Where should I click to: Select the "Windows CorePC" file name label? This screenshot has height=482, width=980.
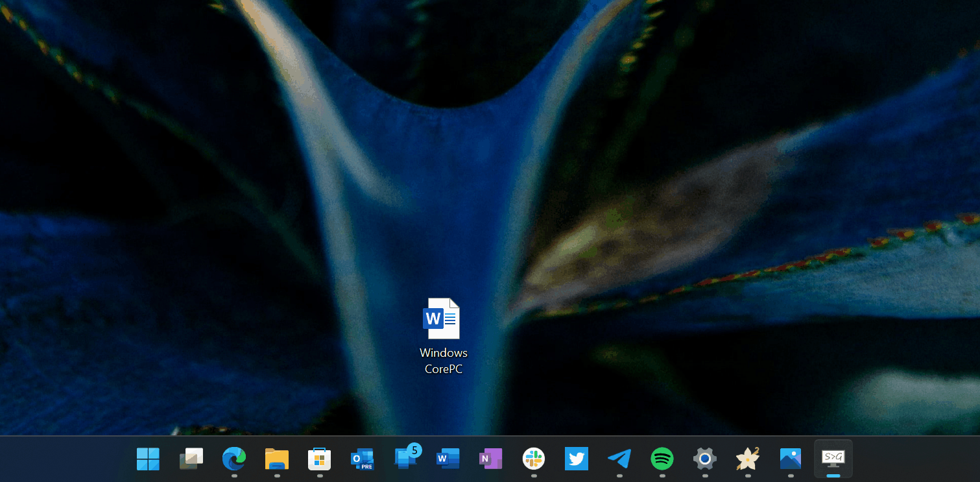point(444,361)
